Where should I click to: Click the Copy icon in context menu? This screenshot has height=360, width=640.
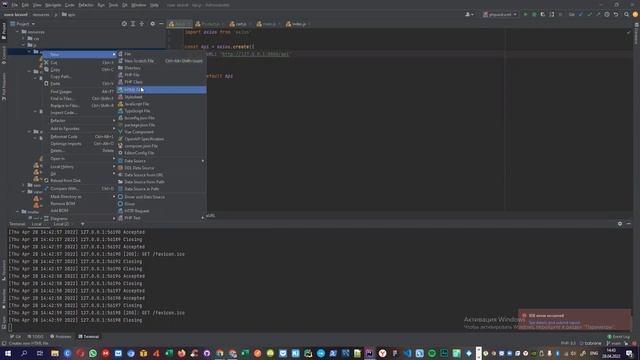click(x=46, y=69)
